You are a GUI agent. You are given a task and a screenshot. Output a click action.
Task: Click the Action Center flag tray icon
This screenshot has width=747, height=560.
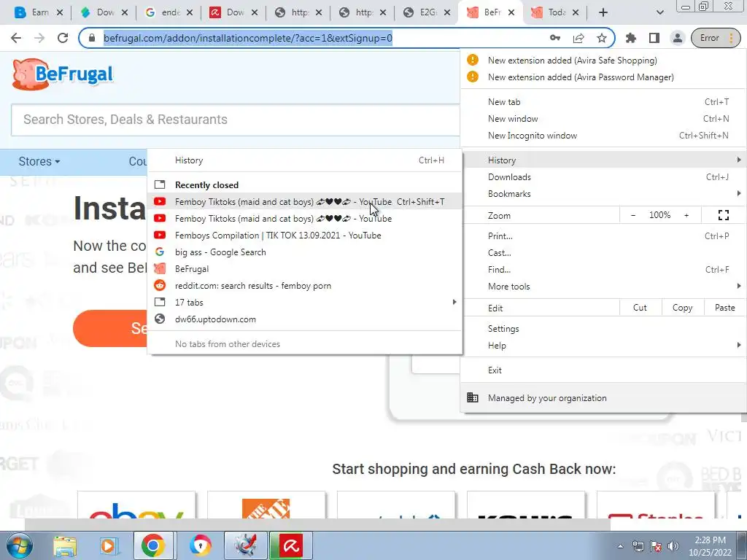(655, 546)
